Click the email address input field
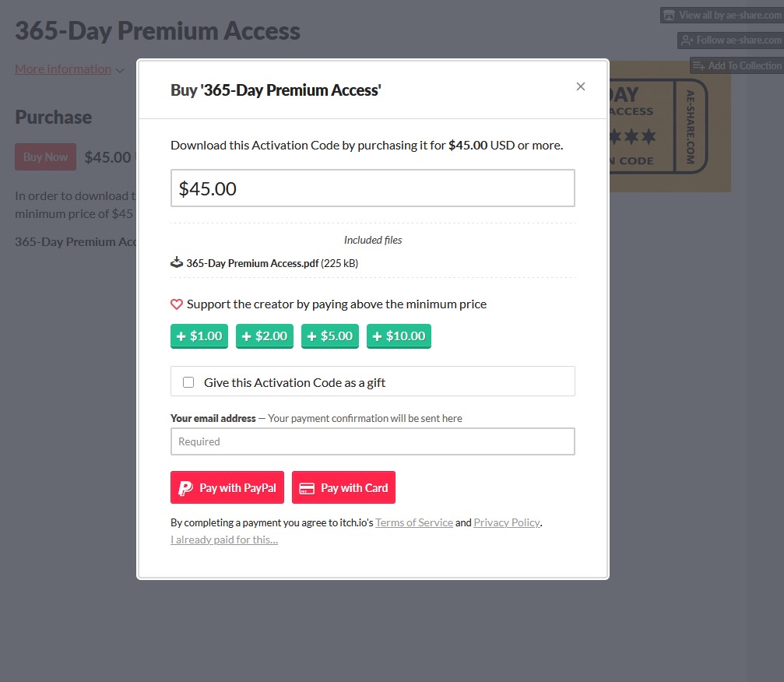784x682 pixels. [372, 441]
